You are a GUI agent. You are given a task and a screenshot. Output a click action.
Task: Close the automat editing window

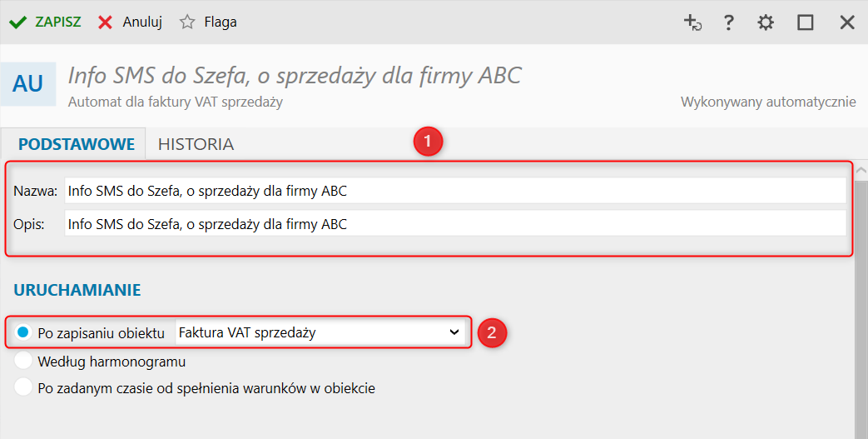[847, 22]
